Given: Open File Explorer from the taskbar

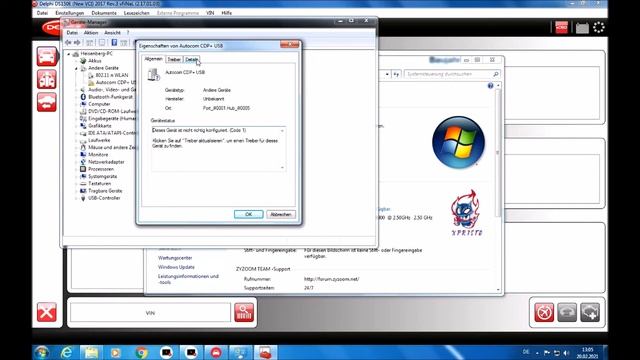Looking at the screenshot, I should pos(91,352).
